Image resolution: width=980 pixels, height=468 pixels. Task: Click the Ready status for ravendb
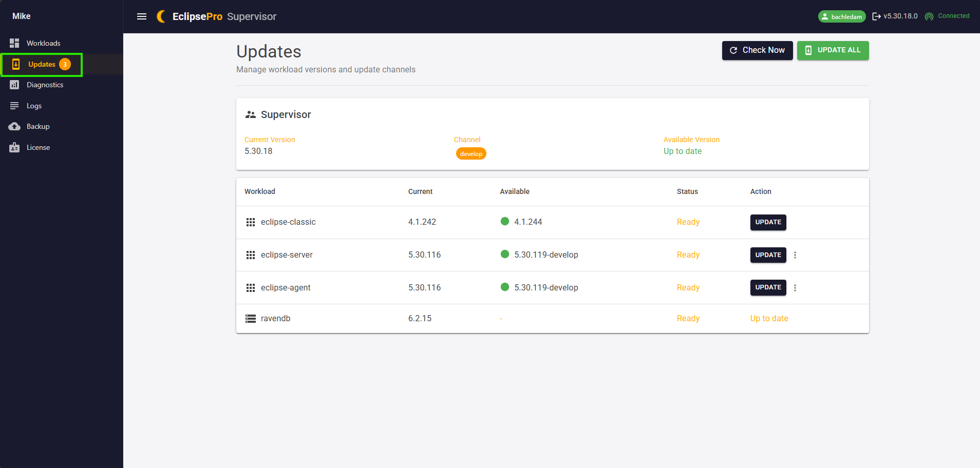coord(688,319)
